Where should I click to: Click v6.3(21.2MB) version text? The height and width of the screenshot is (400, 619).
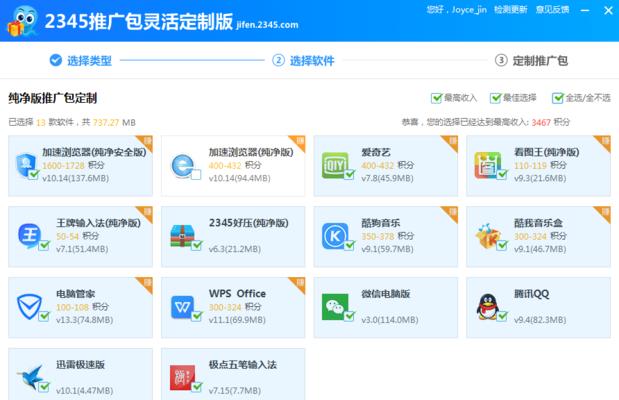click(234, 249)
